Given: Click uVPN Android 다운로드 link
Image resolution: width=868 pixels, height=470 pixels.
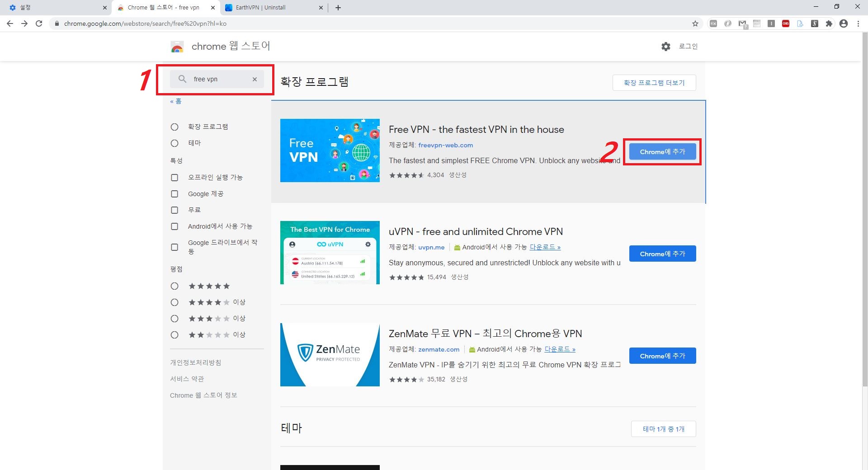Looking at the screenshot, I should (545, 247).
